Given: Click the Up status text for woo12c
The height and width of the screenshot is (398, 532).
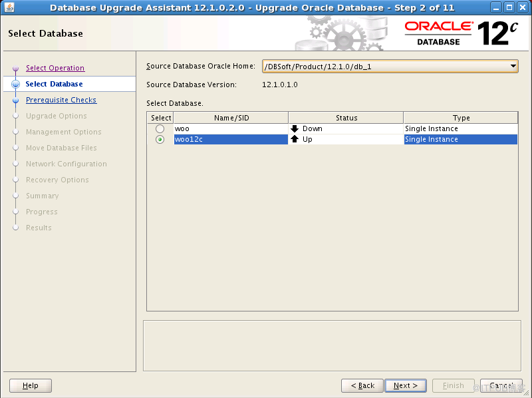Looking at the screenshot, I should (307, 139).
